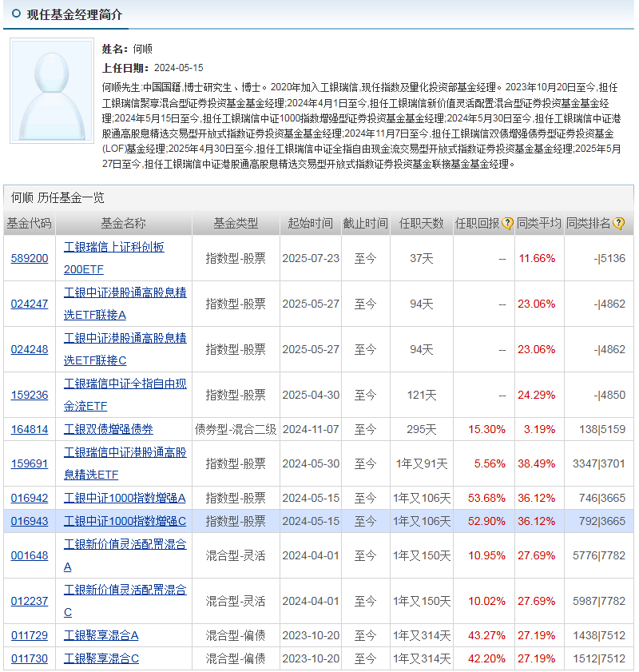Open fund code link 016943
The image size is (639, 672).
[x=30, y=521]
